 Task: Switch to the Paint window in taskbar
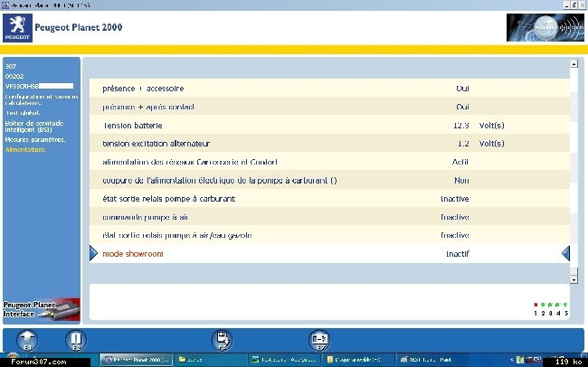tap(432, 360)
